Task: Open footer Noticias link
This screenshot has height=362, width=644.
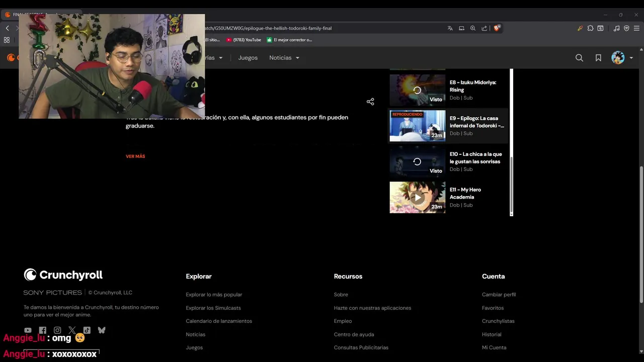Action: point(195,334)
